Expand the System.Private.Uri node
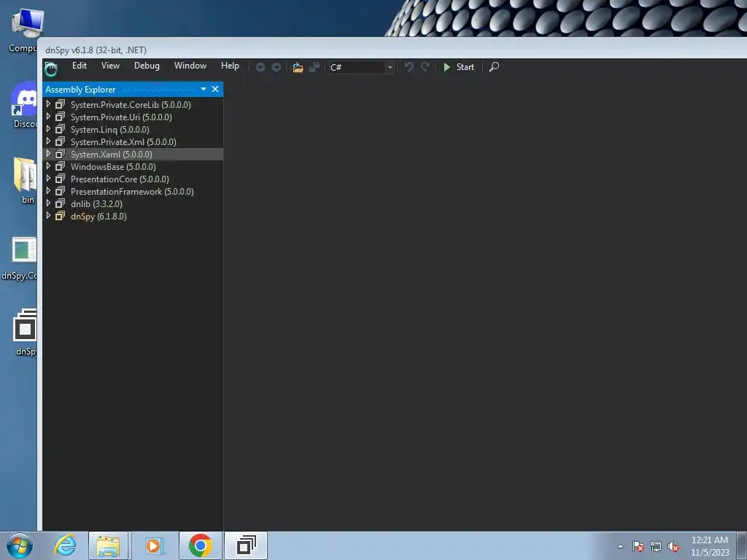747x560 pixels. (x=48, y=116)
